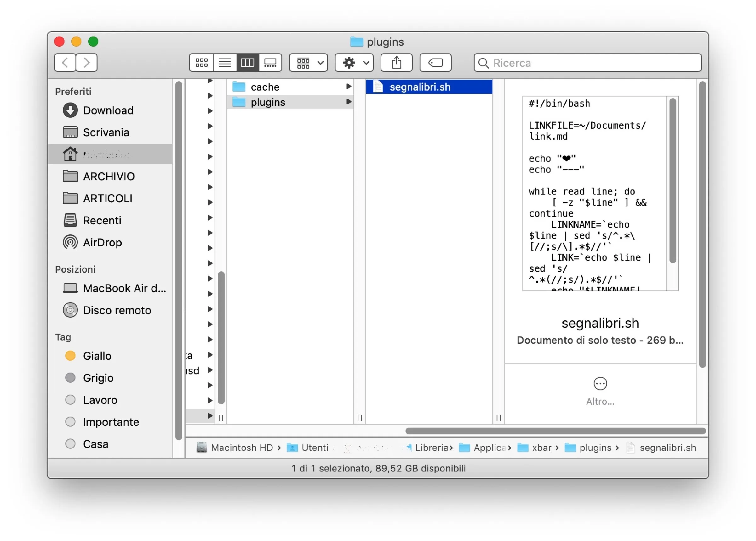
Task: Expand the cache folder disclosure arrow
Action: click(349, 86)
